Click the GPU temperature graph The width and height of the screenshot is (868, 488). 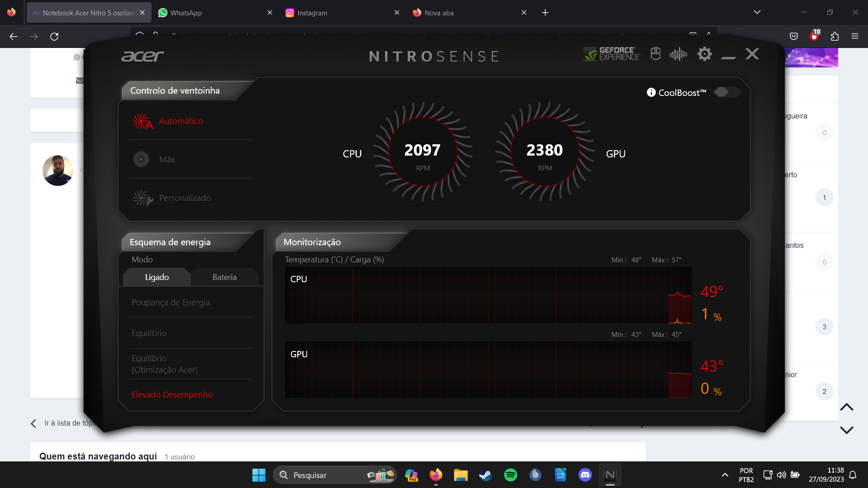pyautogui.click(x=488, y=370)
